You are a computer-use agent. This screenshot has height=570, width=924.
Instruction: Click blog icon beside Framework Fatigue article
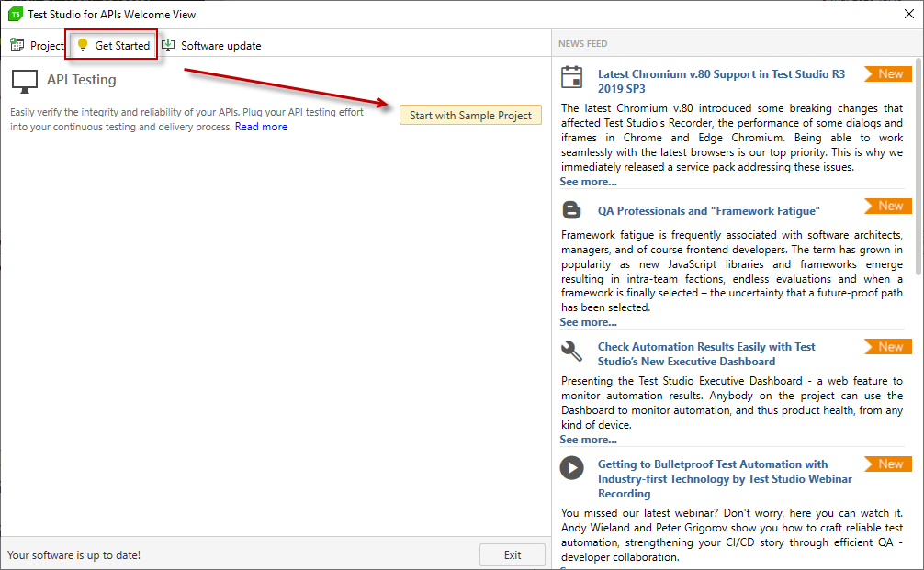click(x=571, y=210)
